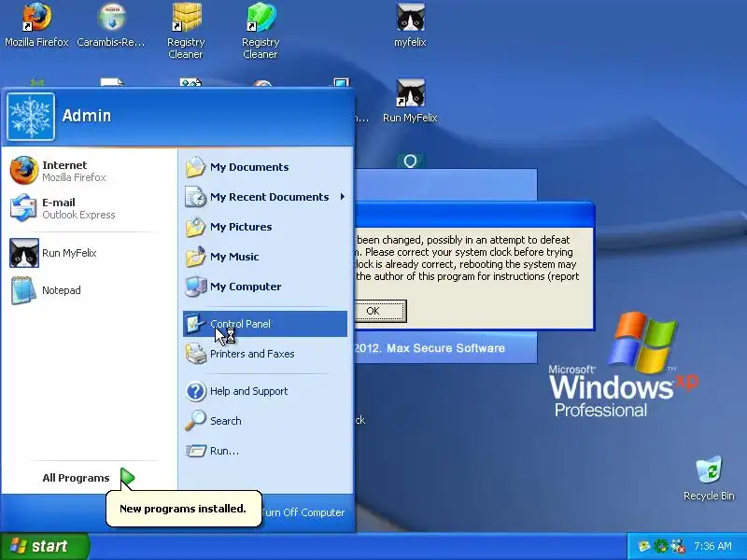Click green gear system tray icon
This screenshot has width=747, height=560.
tap(660, 546)
